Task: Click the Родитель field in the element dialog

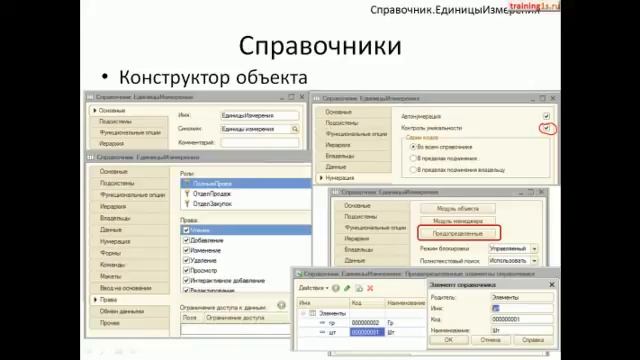Action: tap(522, 298)
